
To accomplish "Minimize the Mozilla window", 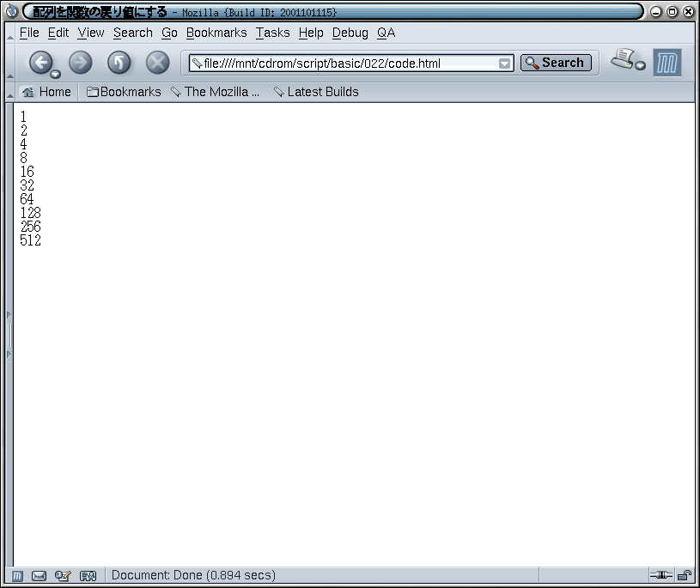I will click(x=656, y=12).
